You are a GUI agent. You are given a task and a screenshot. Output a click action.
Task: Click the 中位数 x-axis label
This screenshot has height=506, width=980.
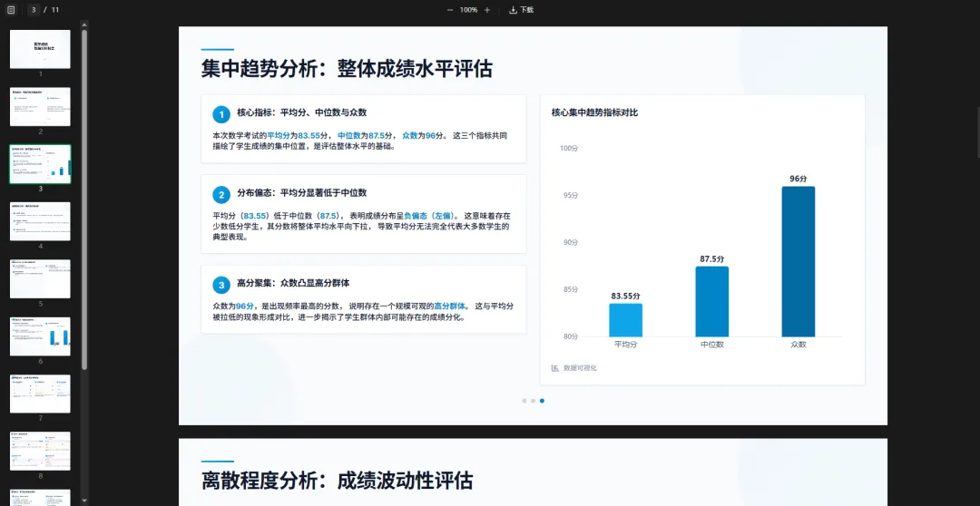pos(712,345)
